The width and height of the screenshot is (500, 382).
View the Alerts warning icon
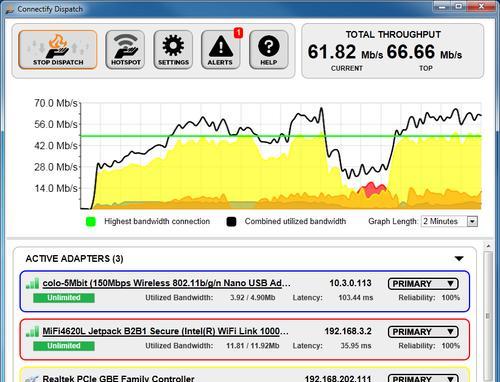220,50
